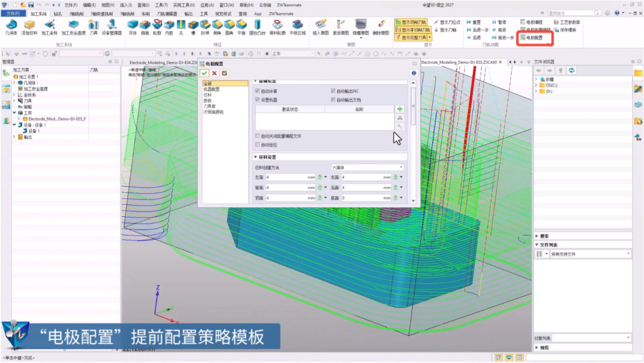The height and width of the screenshot is (363, 644).
Task: Click the 删除草图 delete sketch icon
Action: click(380, 27)
